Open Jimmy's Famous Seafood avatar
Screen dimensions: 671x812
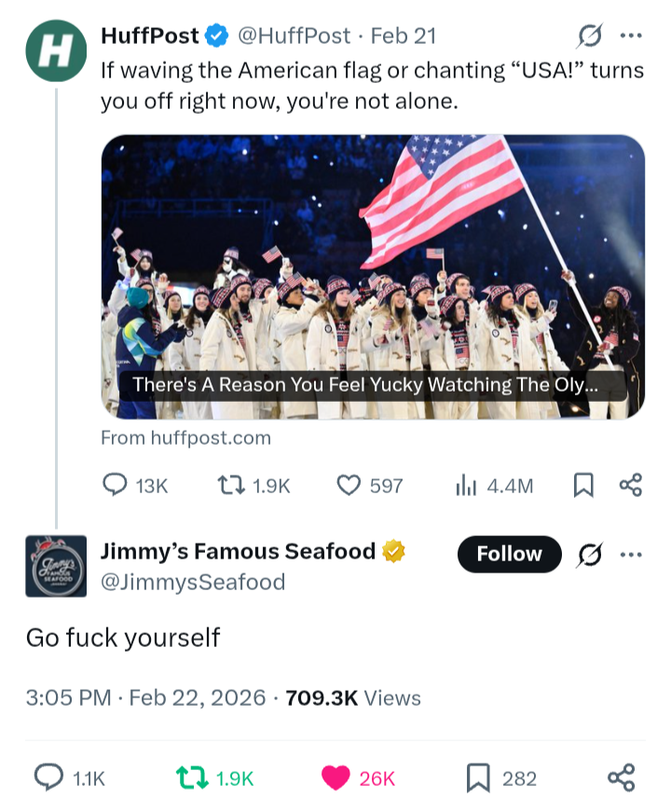tap(56, 566)
